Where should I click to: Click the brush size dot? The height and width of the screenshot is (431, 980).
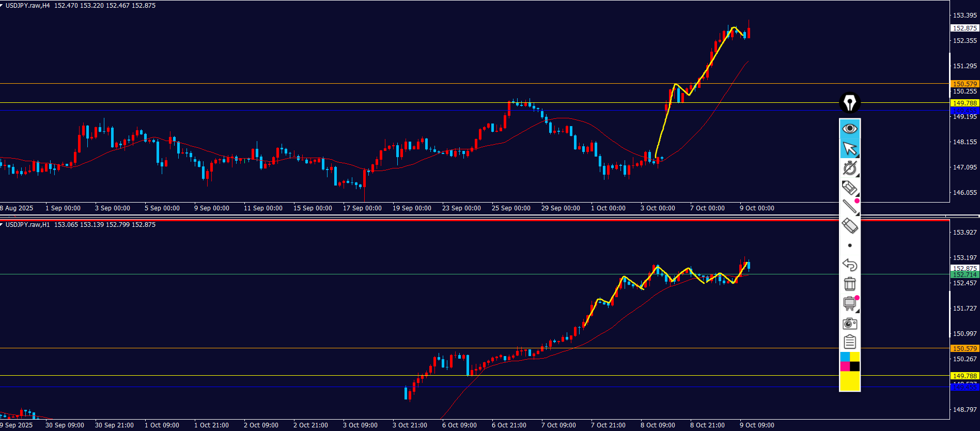850,245
